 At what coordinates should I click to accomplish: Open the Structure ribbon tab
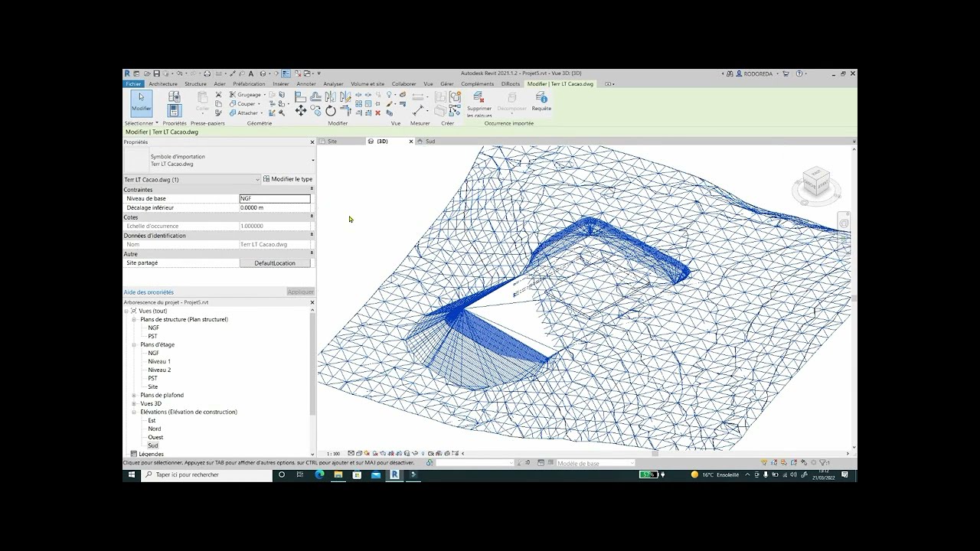(x=195, y=83)
